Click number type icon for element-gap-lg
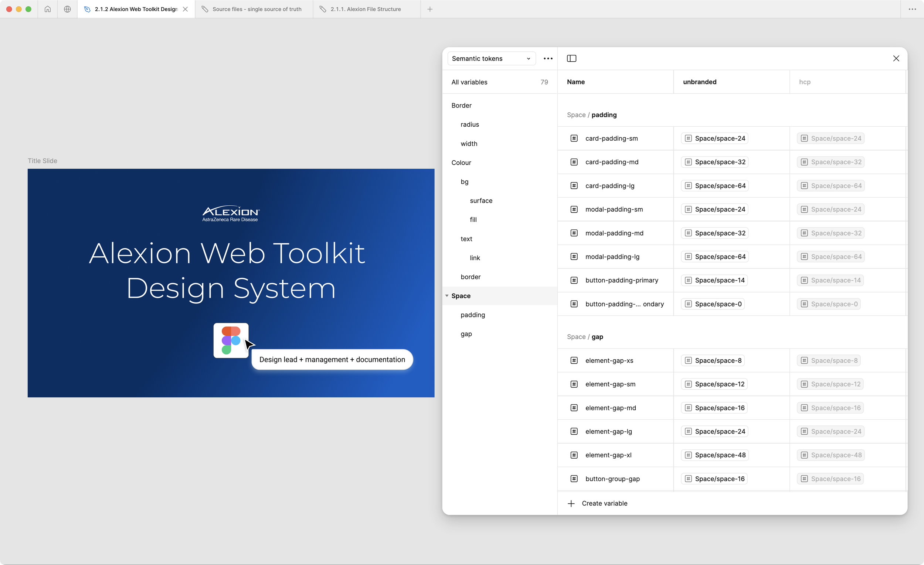Screen dimensions: 924x565 (574, 432)
